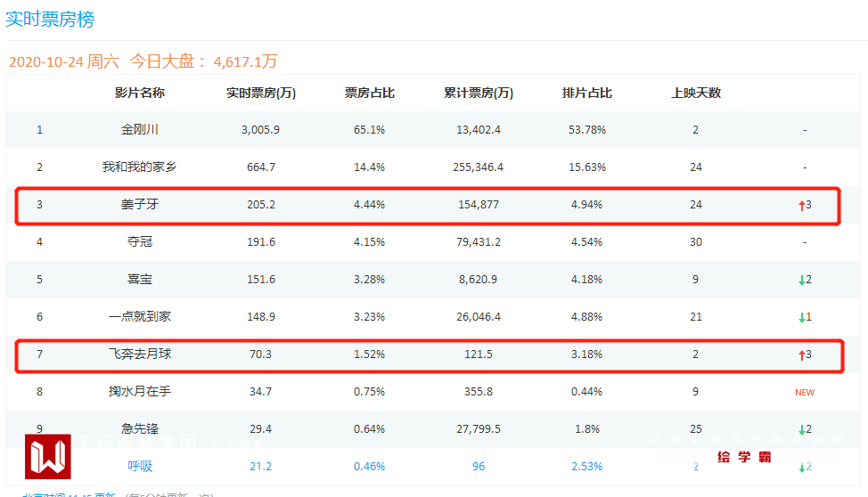Click real-time box office 29.4

tap(261, 428)
